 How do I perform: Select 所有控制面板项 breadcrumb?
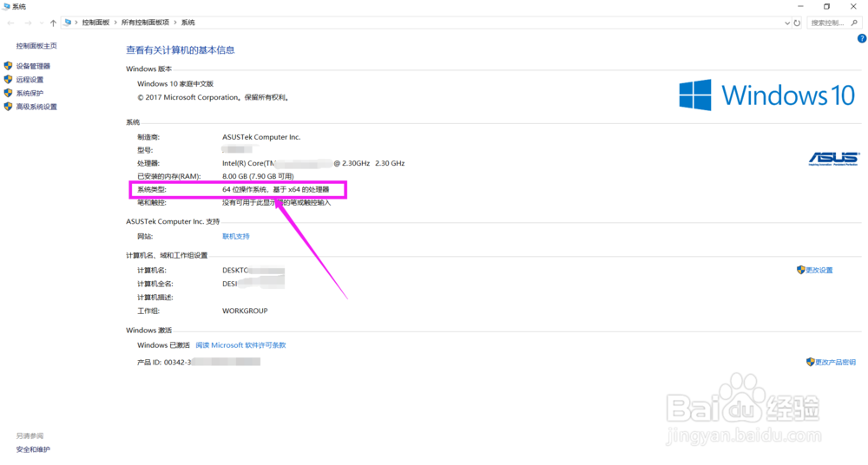(145, 23)
